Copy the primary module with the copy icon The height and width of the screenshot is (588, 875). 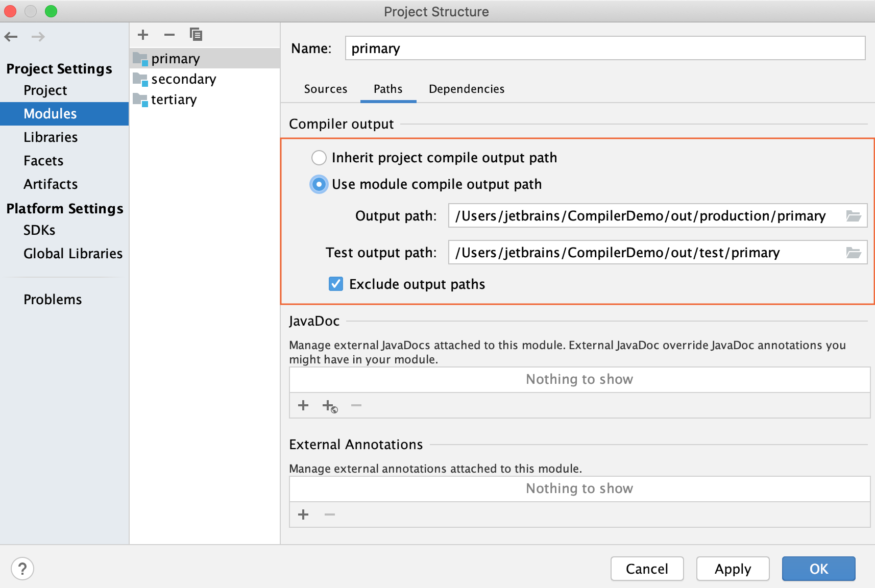pos(196,34)
